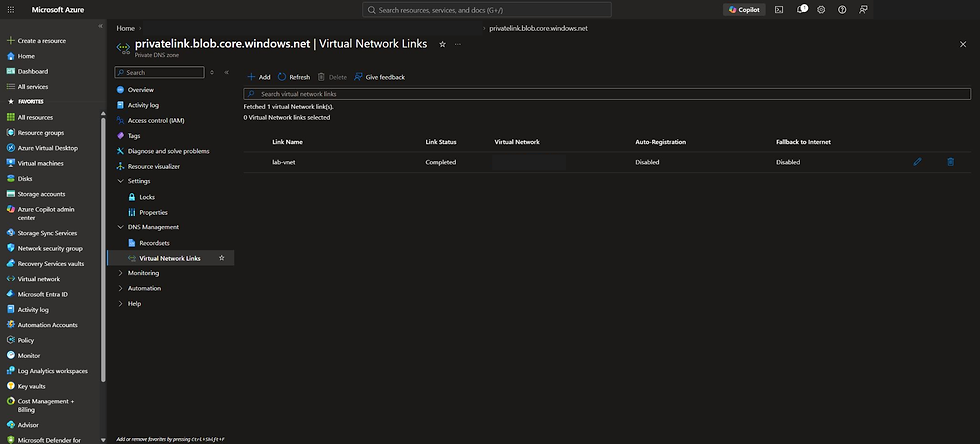Open All services
Screen dimensions: 980x444
point(27,87)
